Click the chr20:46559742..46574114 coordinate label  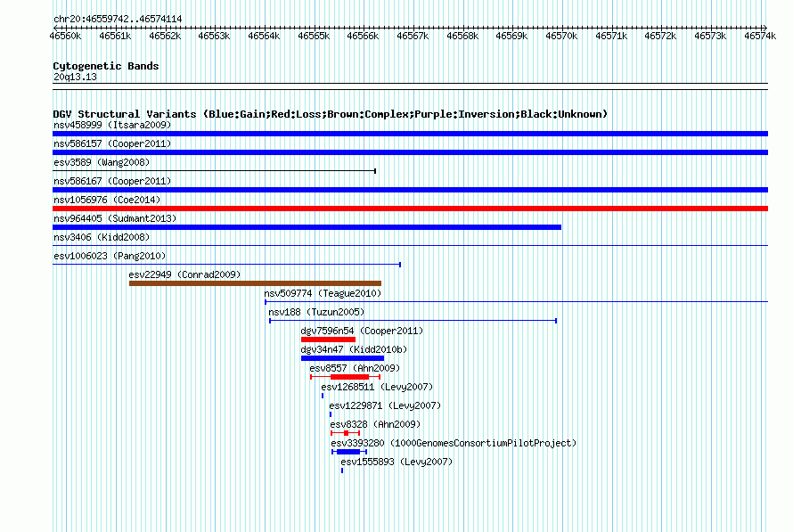(x=118, y=19)
